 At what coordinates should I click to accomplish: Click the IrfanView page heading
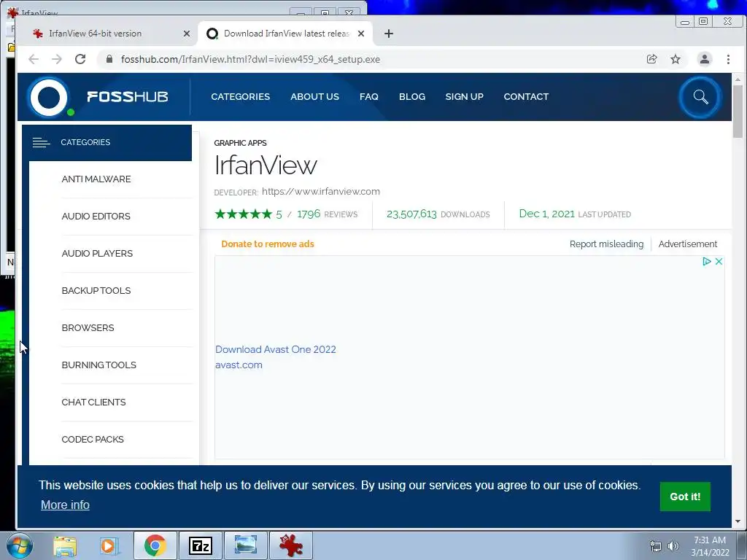coord(266,166)
